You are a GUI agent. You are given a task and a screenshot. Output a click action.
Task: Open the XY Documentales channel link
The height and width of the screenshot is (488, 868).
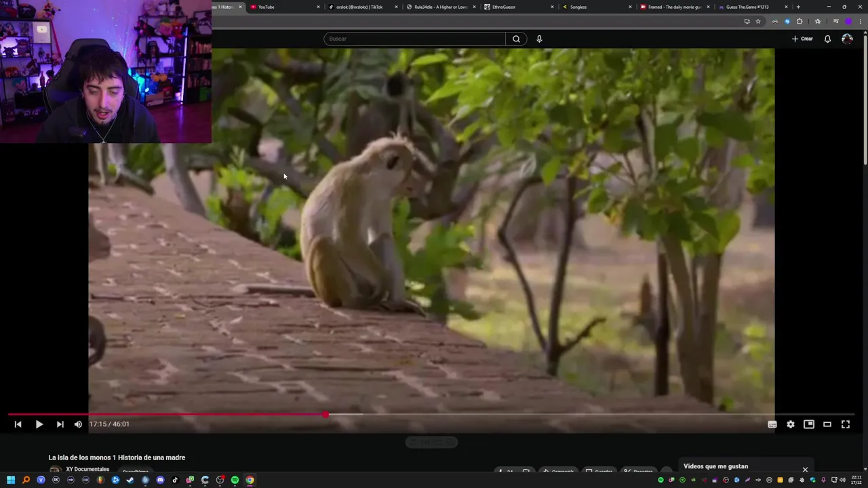click(87, 469)
